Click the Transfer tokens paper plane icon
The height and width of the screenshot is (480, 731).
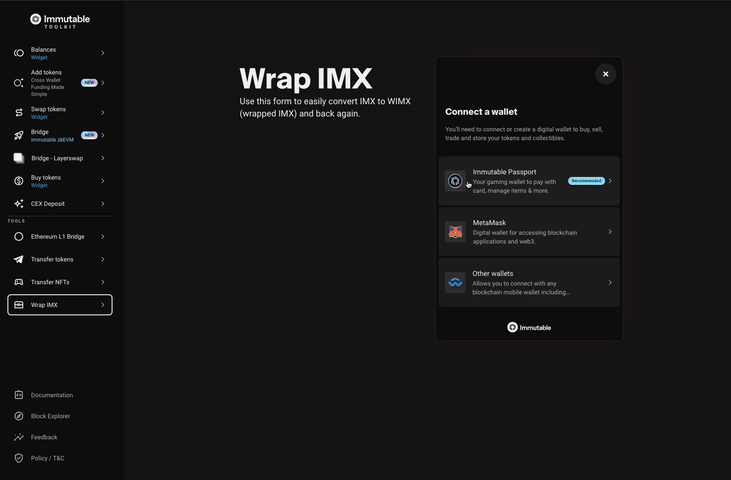[x=19, y=260]
